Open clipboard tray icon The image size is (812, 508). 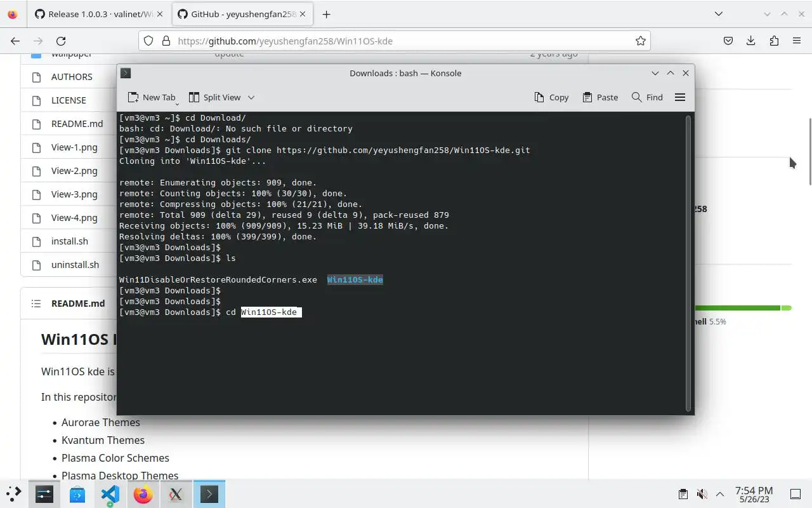(x=683, y=494)
